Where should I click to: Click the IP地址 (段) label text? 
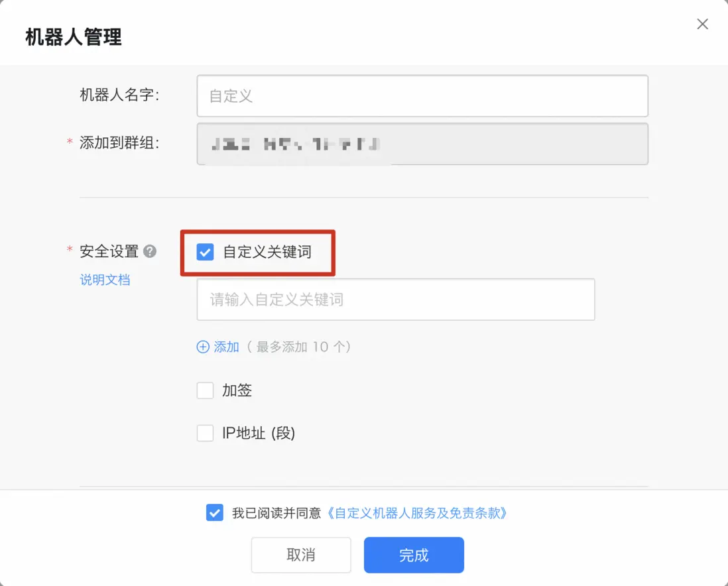point(259,434)
